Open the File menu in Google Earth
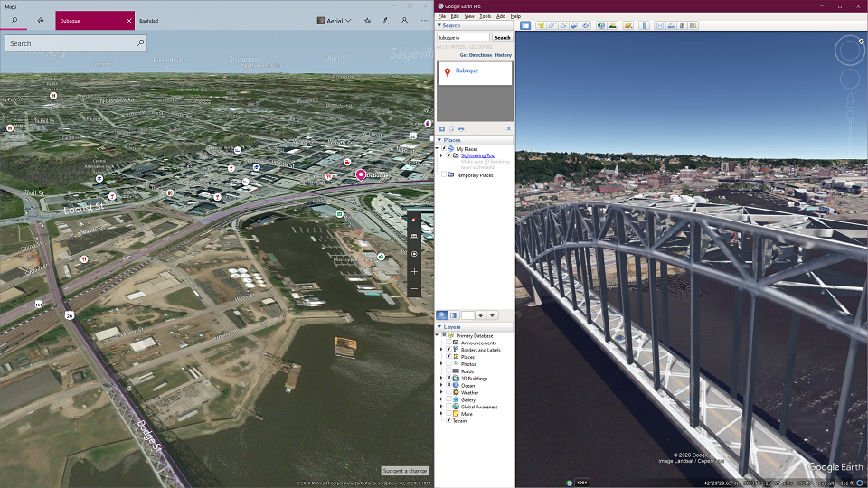Image resolution: width=868 pixels, height=488 pixels. pyautogui.click(x=442, y=16)
